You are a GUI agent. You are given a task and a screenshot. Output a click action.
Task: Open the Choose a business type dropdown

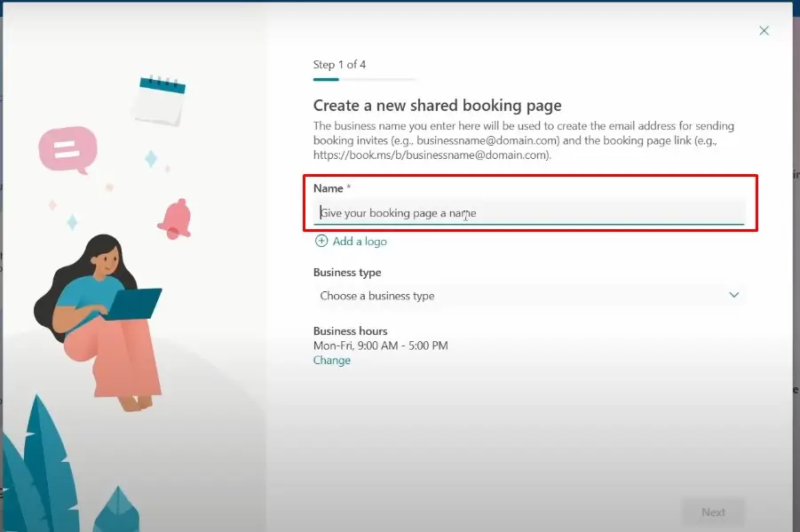528,296
